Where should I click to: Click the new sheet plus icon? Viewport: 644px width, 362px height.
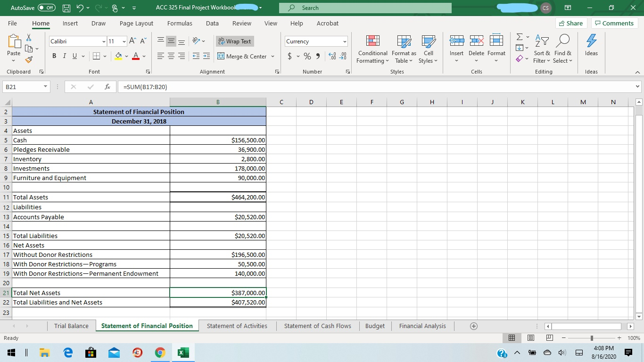click(474, 326)
